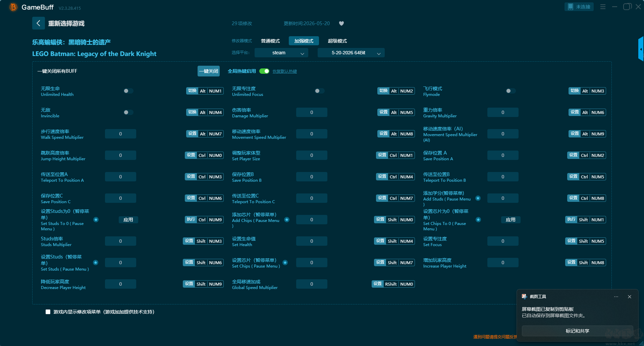
Task: Click 设置 hotkey button for Set Focus
Action: click(571, 241)
